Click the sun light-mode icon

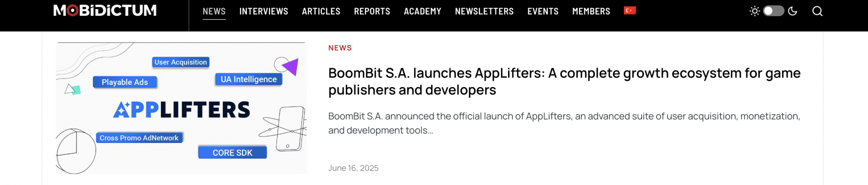point(754,11)
